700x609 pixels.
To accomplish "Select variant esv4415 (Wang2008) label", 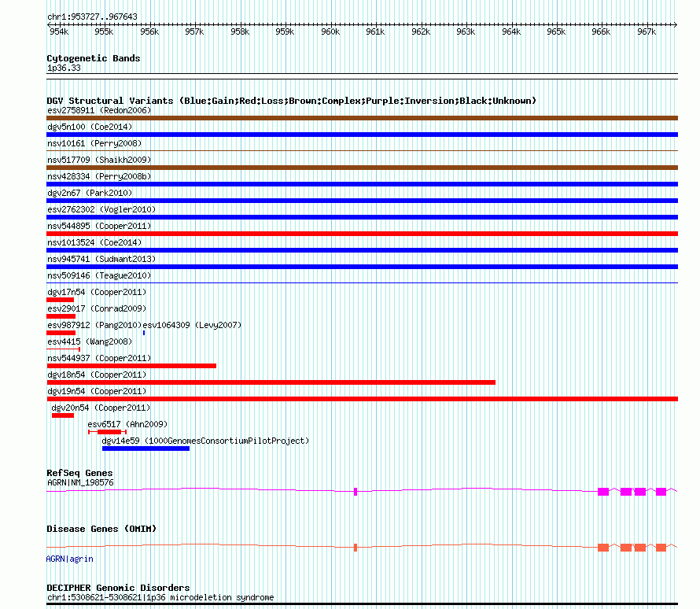I will pyautogui.click(x=90, y=341).
